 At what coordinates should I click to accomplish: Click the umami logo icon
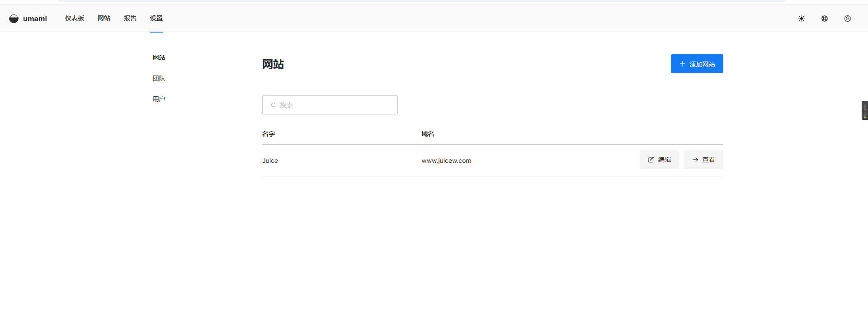pyautogui.click(x=14, y=19)
